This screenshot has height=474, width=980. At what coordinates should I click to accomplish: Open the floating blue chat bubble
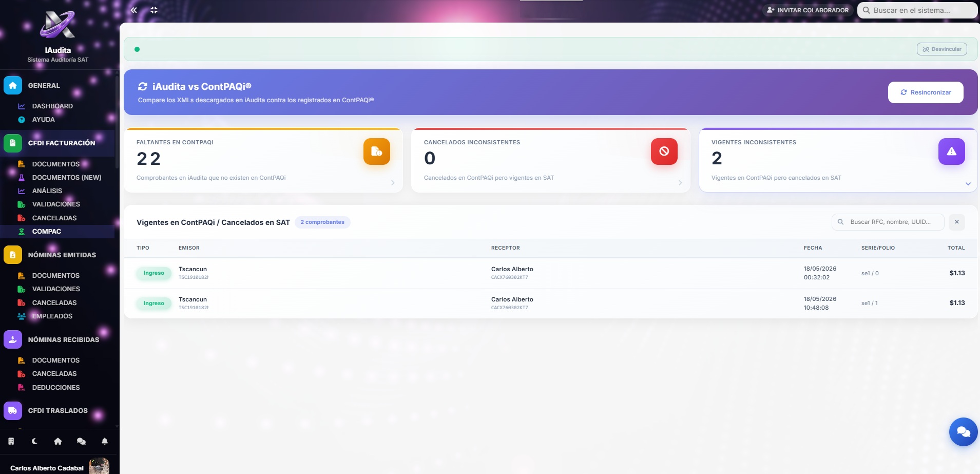click(x=963, y=432)
